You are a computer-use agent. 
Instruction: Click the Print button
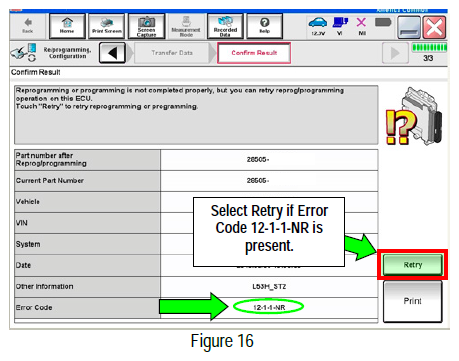pos(413,301)
